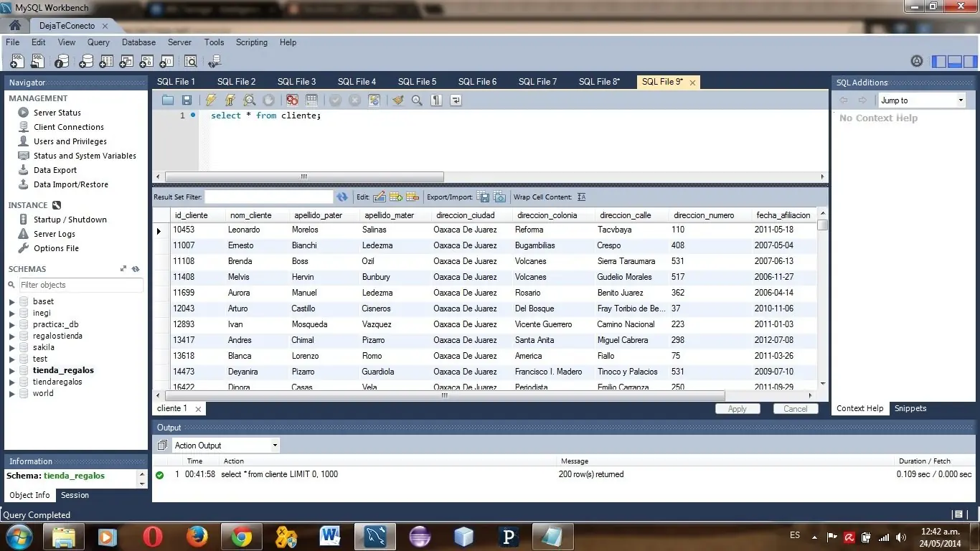This screenshot has height=551, width=980.
Task: Click the Apply button
Action: click(x=738, y=408)
